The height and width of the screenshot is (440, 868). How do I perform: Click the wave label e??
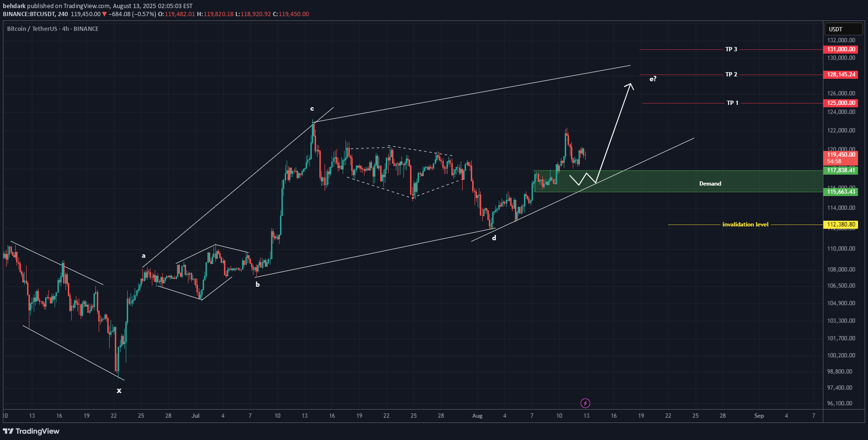(653, 79)
